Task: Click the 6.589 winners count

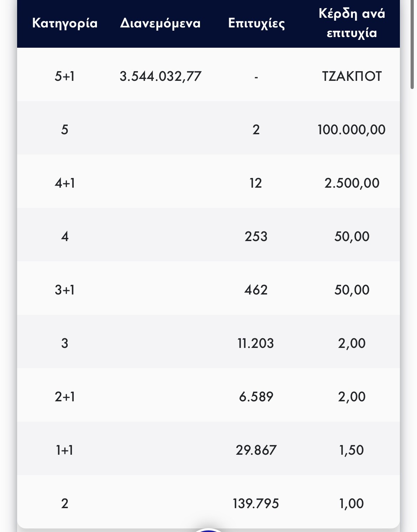Action: pos(256,397)
